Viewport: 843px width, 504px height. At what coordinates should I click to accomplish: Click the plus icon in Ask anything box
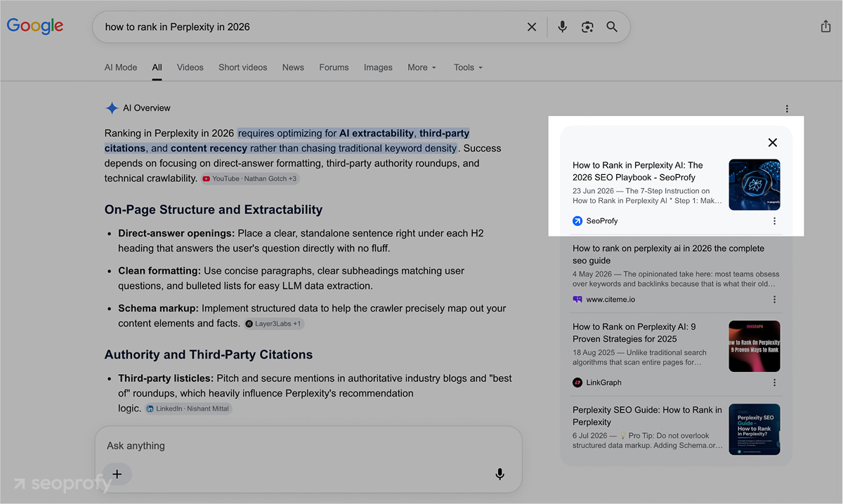coord(117,474)
